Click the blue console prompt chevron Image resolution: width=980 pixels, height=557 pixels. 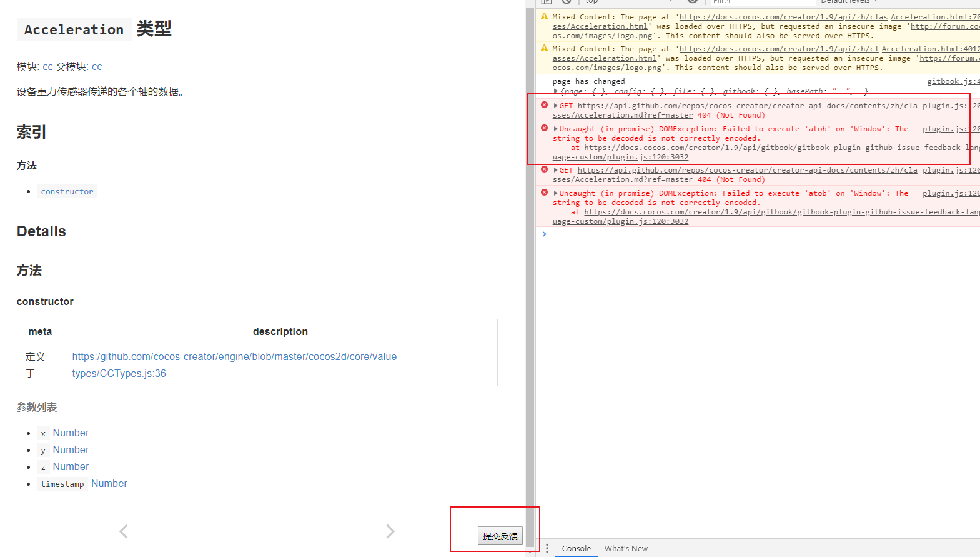tap(544, 234)
